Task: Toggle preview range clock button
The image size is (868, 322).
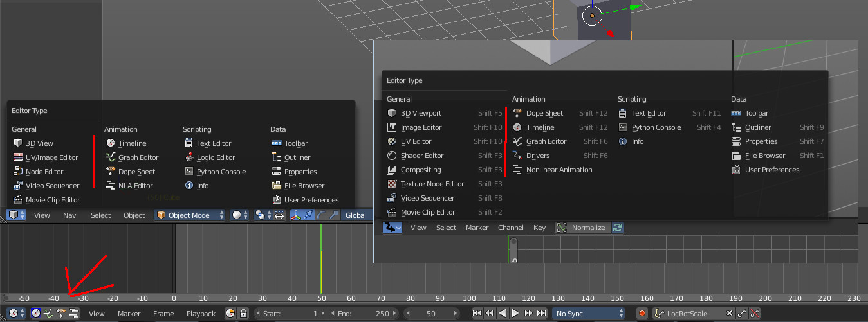Action: [x=230, y=313]
